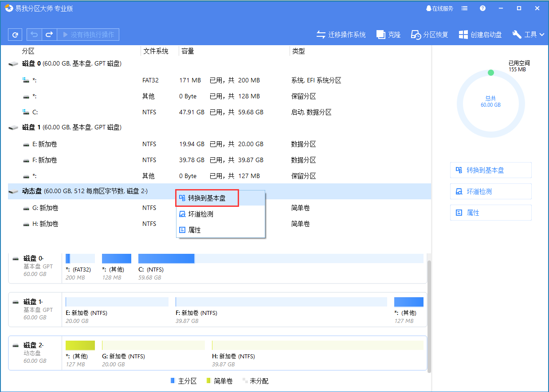
Task: Expand the 工具 tools dropdown
Action: pos(528,35)
